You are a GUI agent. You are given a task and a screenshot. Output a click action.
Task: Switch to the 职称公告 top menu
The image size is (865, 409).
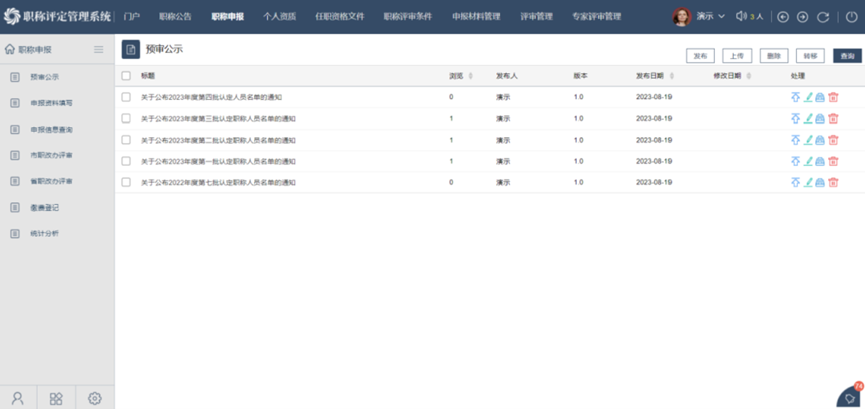(175, 17)
